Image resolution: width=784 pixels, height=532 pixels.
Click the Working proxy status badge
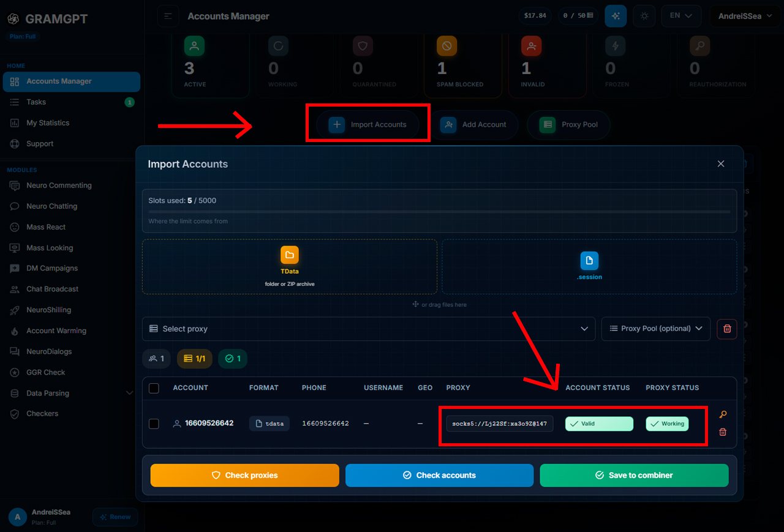tap(667, 424)
